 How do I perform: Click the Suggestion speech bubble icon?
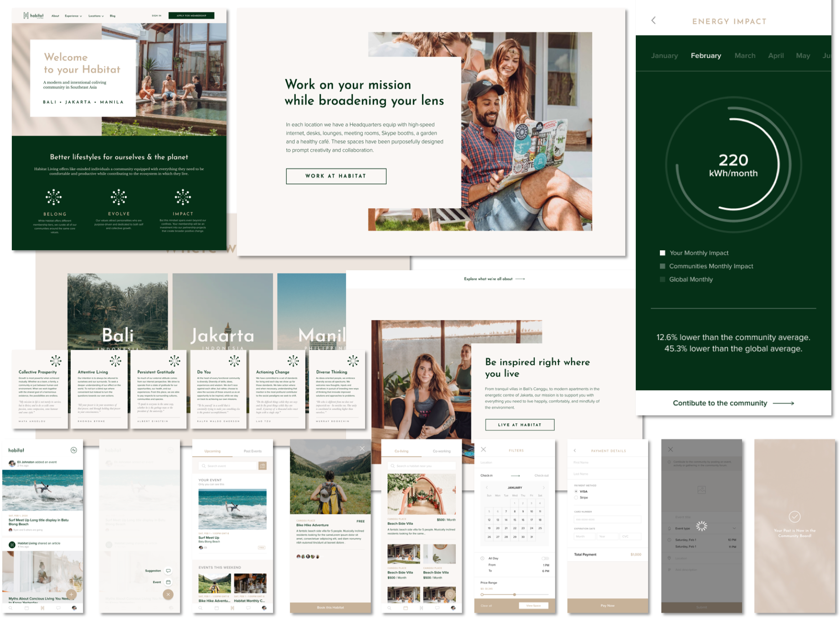coord(168,571)
